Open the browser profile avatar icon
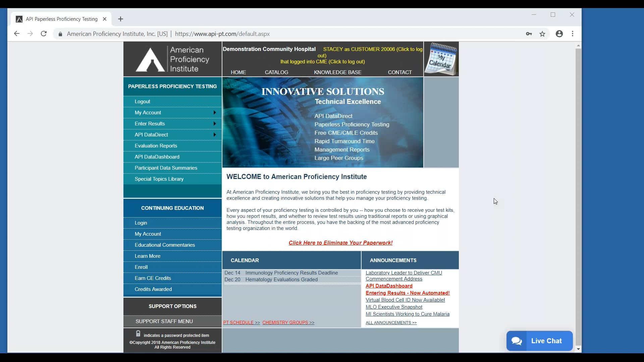 [559, 34]
